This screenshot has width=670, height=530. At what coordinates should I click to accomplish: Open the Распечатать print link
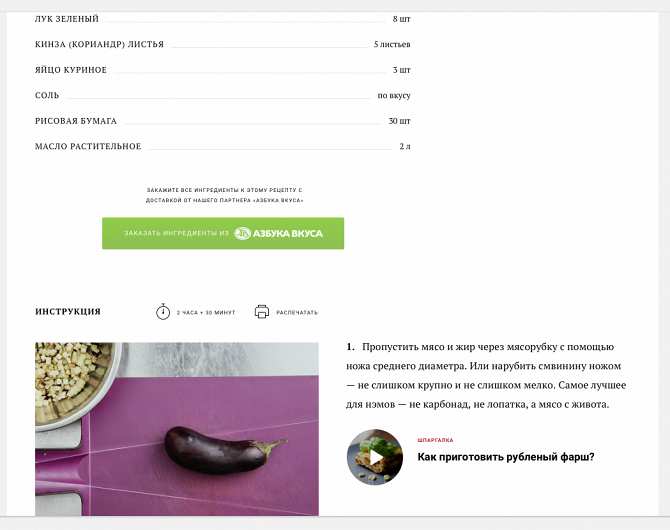(x=297, y=312)
